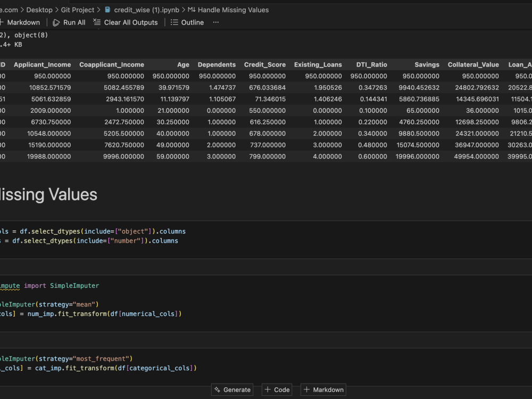Select the Savings value 19996.000000

[x=417, y=156]
